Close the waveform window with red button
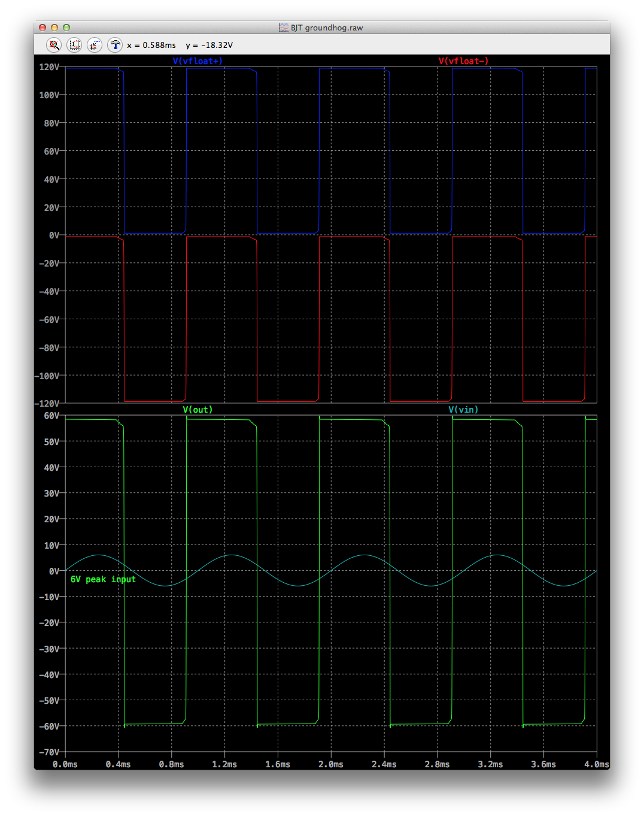The width and height of the screenshot is (644, 817). [42, 28]
